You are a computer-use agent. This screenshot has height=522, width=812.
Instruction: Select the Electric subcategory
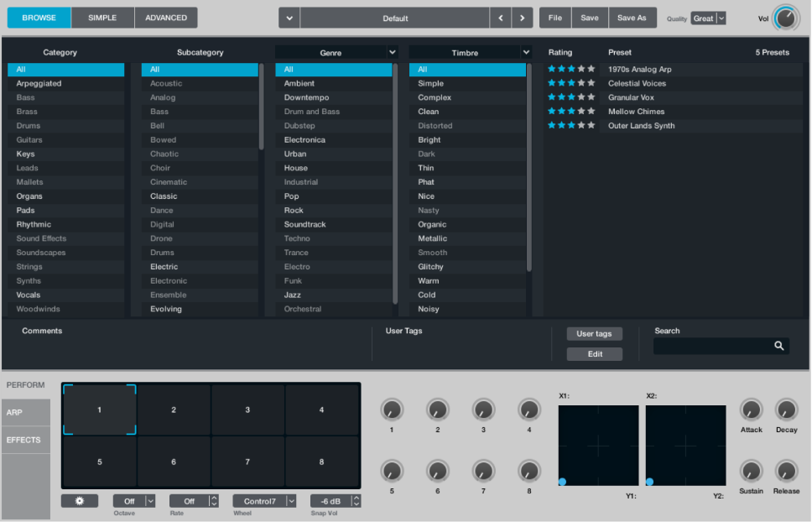[x=199, y=266]
